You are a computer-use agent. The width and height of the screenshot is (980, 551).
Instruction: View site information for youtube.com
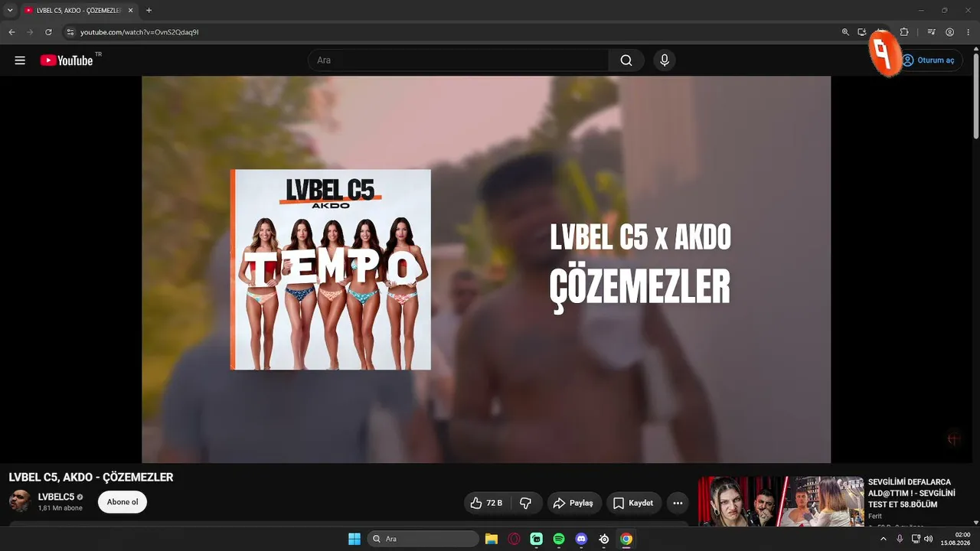point(70,32)
